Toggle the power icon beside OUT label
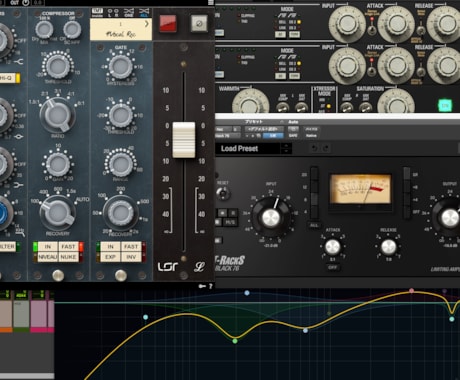Image resolution: width=460 pixels, height=380 pixels. 26,3
